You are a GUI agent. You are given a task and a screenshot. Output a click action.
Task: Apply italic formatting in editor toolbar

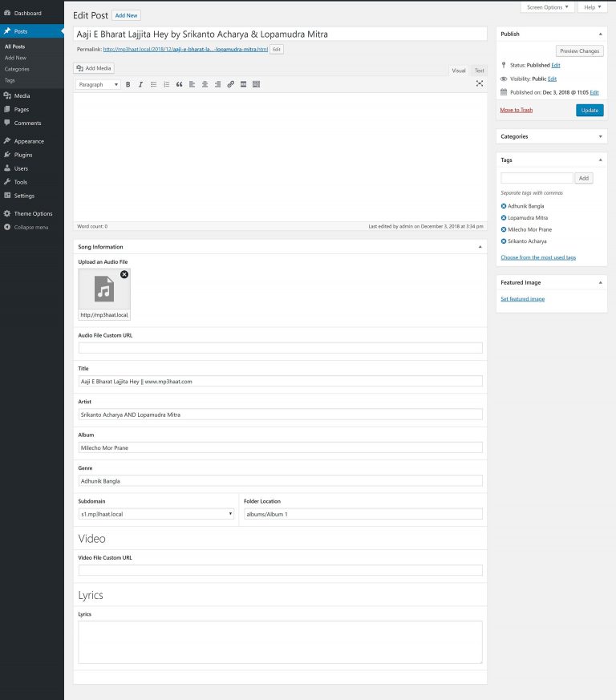click(140, 84)
